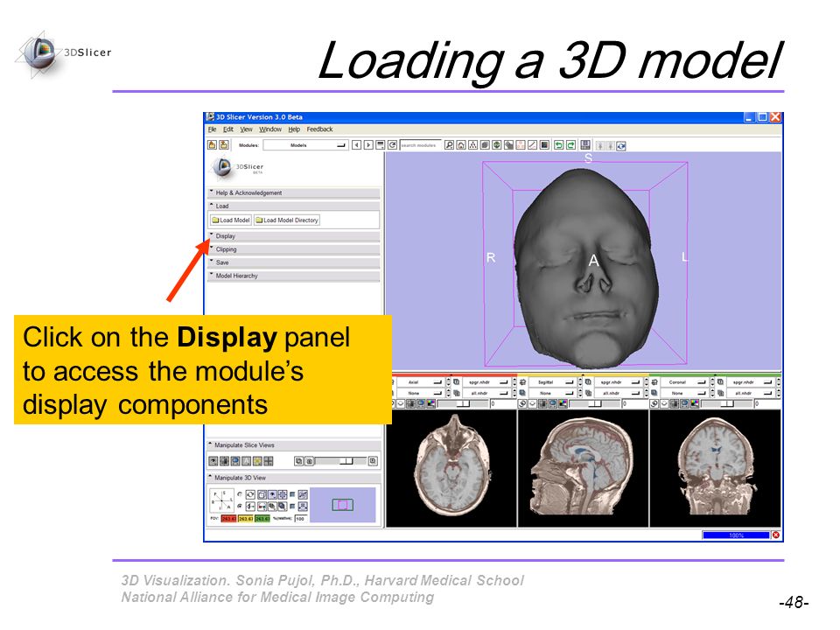Open the Window menu

pos(270,129)
